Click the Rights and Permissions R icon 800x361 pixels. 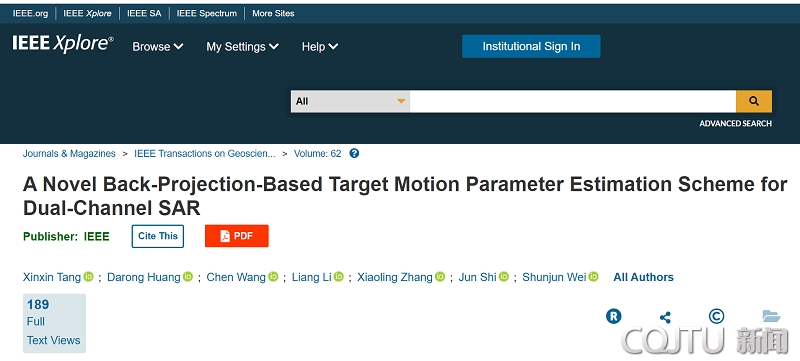click(x=614, y=316)
